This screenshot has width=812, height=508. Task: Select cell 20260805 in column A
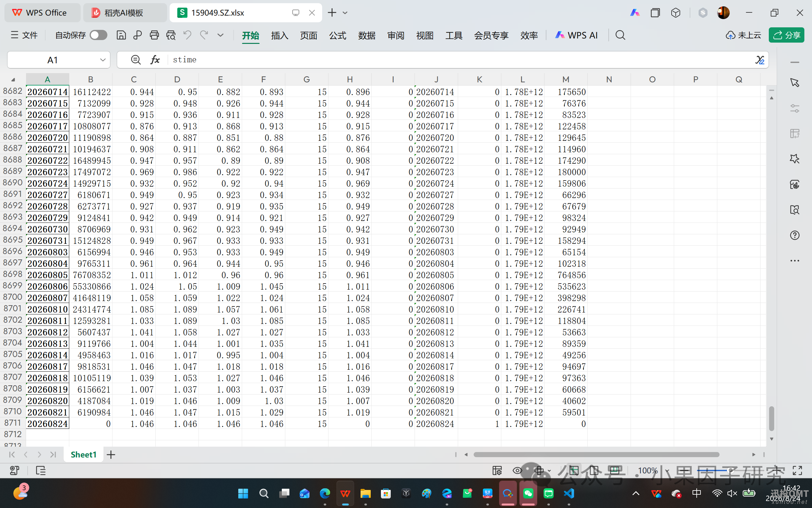click(x=47, y=275)
